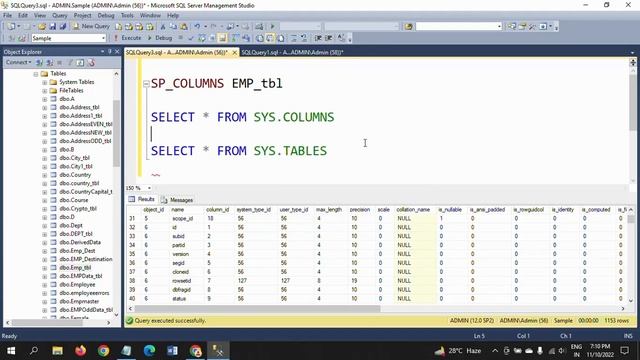Click the is_nullable column header
Screen dimensions: 640x360
point(450,209)
